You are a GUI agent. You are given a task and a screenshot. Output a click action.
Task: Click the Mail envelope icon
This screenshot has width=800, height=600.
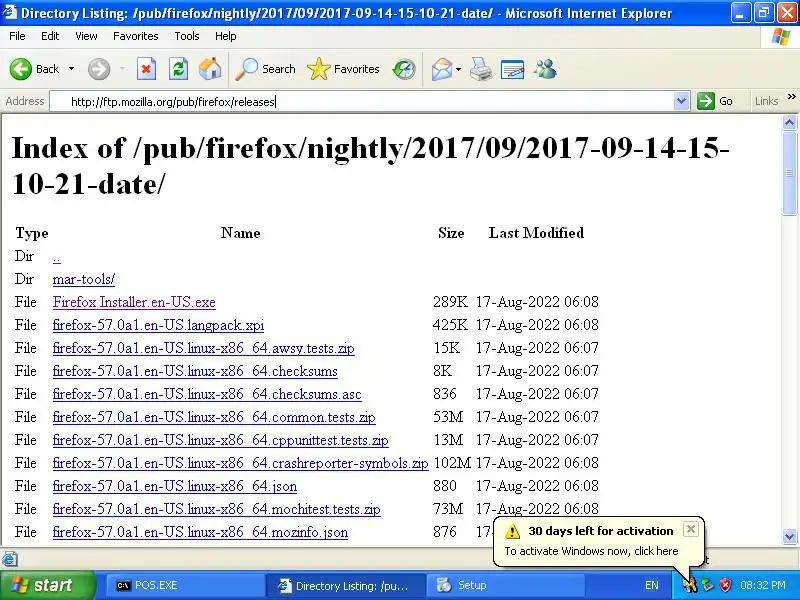pos(441,69)
